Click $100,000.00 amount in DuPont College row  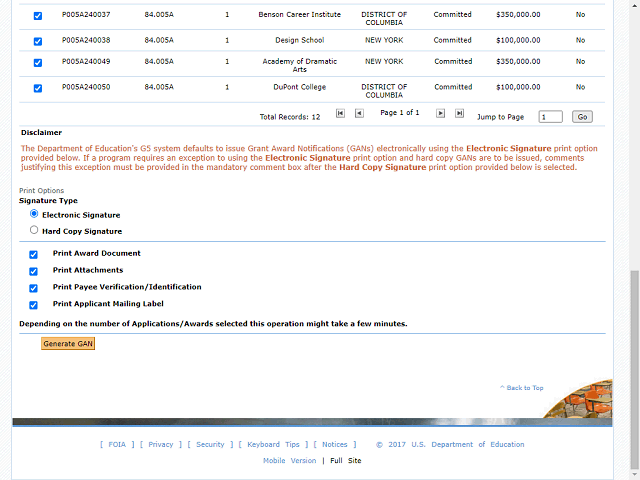point(518,87)
